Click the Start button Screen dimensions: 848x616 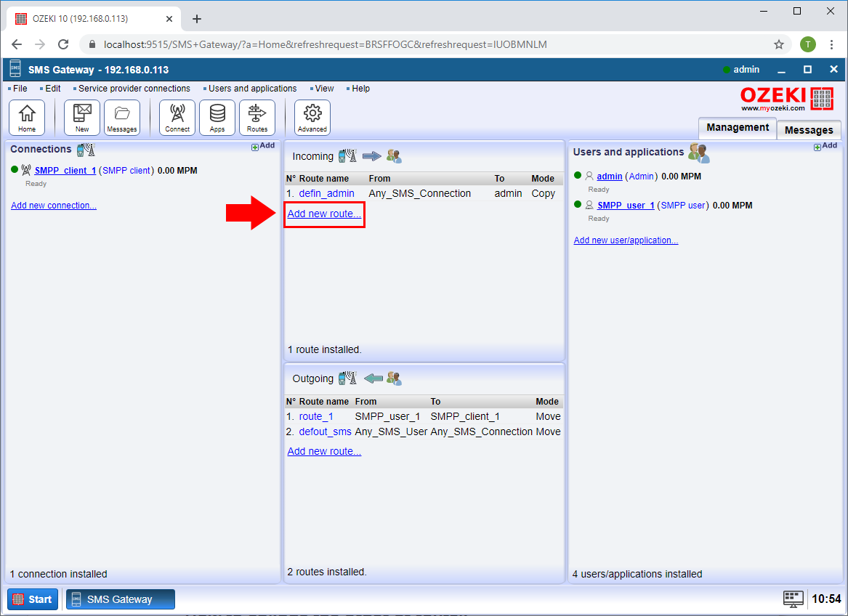point(33,599)
